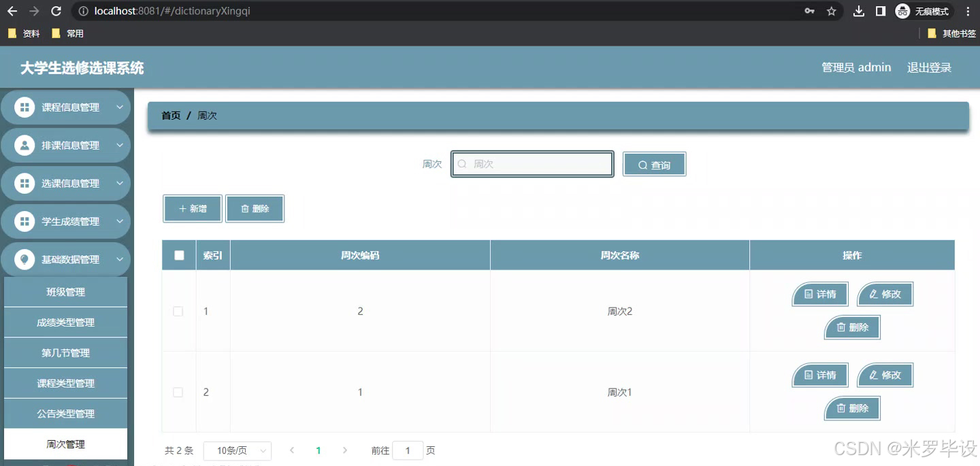Screen dimensions: 980x466
Task: Click the 课程信息管理 grid icon
Action: (24, 107)
